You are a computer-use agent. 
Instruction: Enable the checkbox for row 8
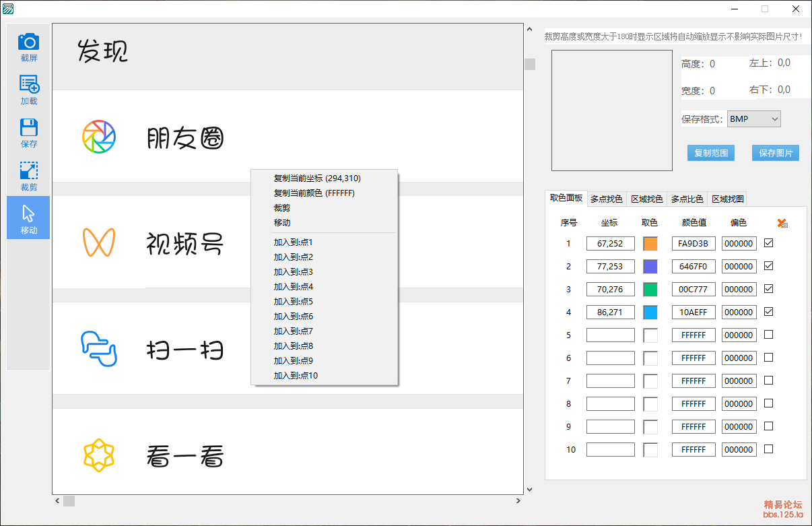[x=768, y=403]
